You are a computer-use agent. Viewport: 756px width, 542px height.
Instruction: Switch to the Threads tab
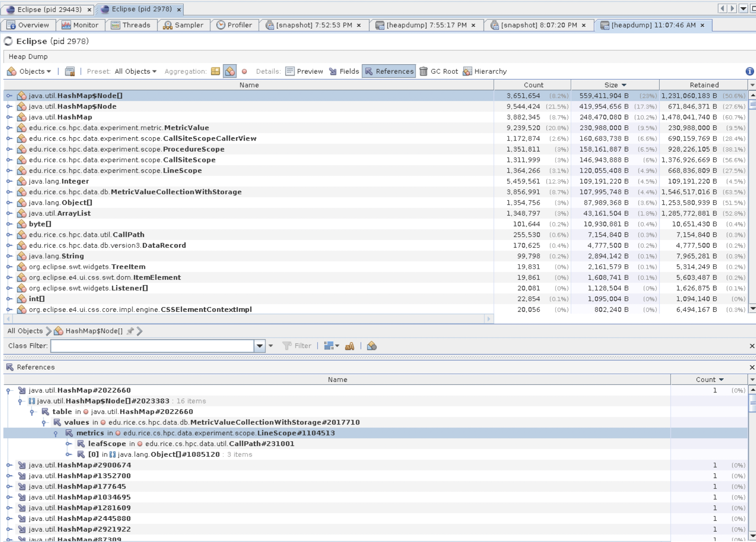pos(131,25)
